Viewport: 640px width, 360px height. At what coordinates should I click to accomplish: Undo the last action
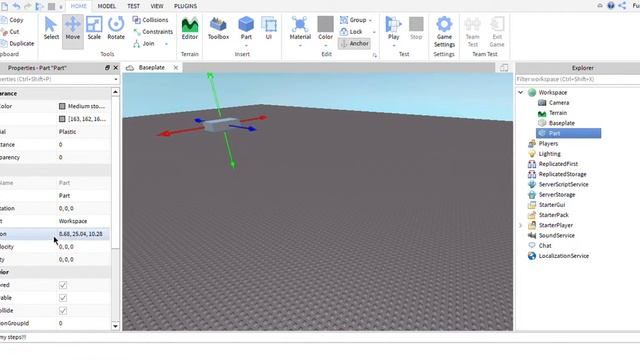[16, 6]
